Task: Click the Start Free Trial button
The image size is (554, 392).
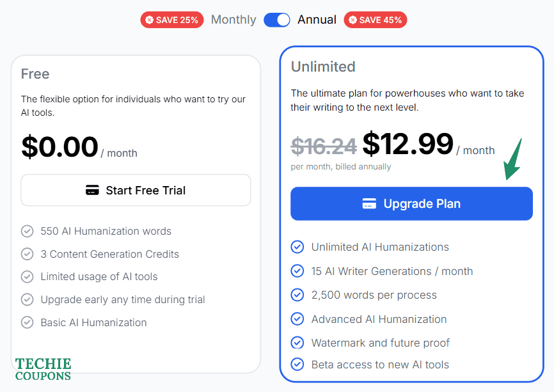Action: point(136,191)
